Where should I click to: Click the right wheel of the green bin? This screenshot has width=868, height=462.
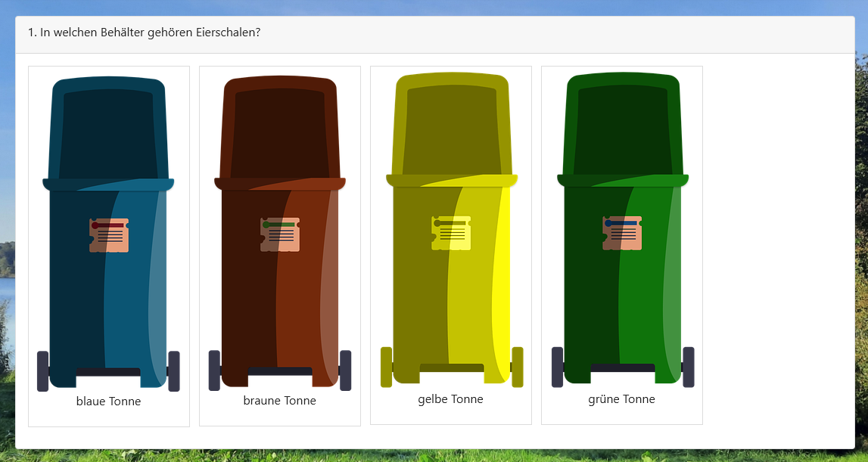coord(688,367)
